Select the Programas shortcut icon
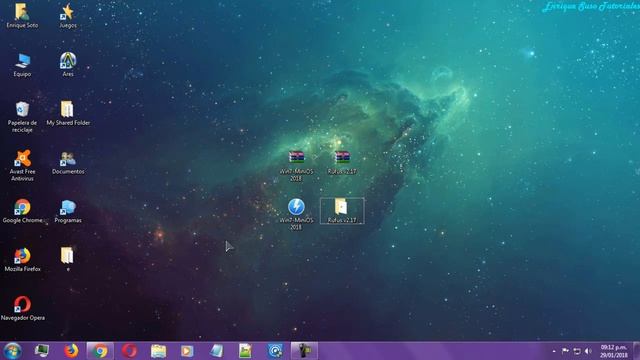This screenshot has height=360, width=640. (x=68, y=211)
